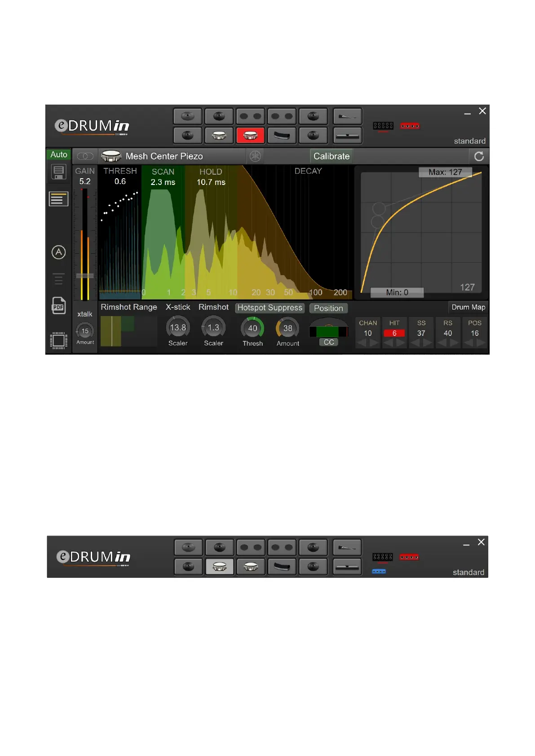Click the DECAY label in the waveform view
Screen dimensions: 535x756
click(308, 171)
